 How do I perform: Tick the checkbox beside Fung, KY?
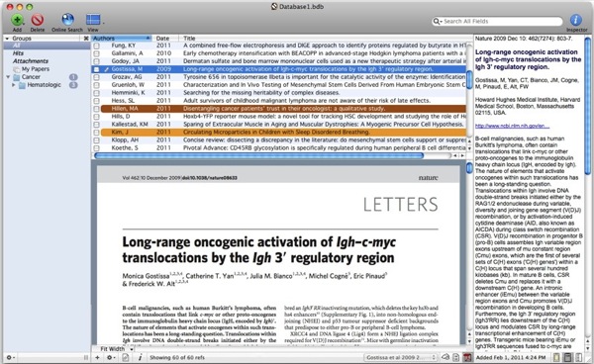97,45
